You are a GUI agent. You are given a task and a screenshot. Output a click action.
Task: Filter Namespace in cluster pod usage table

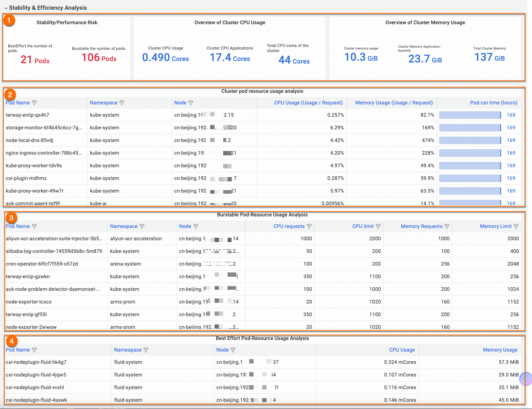tap(122, 103)
